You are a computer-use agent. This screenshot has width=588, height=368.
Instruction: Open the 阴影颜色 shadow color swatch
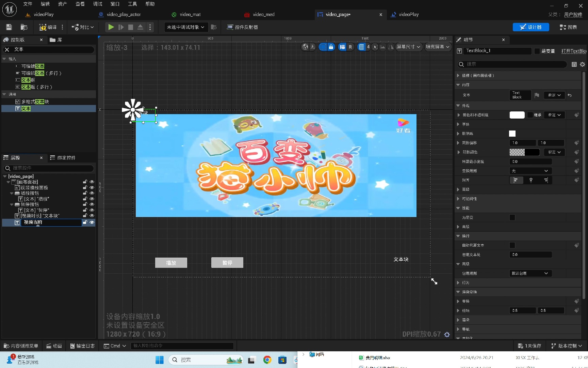pyautogui.click(x=524, y=152)
